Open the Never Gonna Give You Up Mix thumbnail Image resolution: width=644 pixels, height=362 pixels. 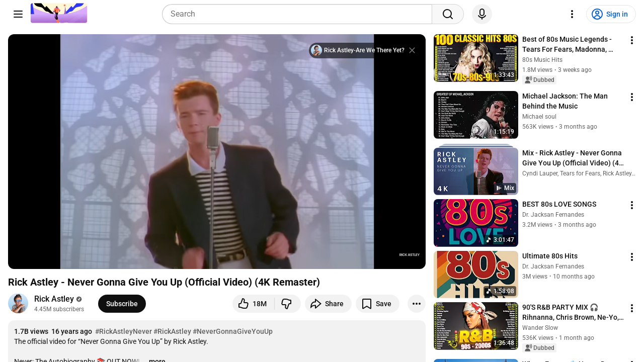click(x=475, y=170)
